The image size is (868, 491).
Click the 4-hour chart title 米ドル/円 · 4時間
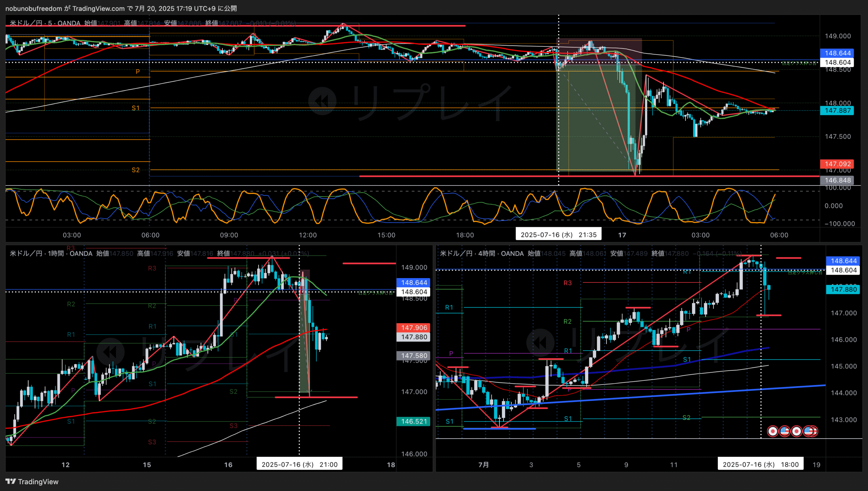tap(482, 253)
